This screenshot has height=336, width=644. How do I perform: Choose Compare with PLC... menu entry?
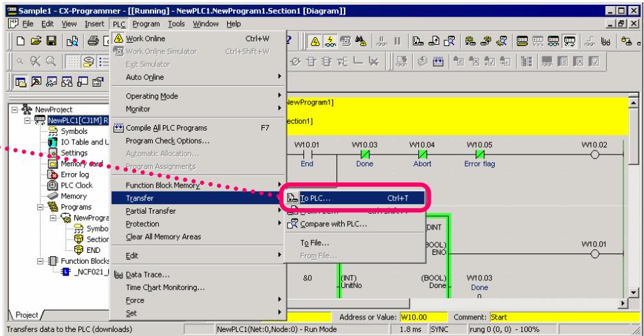click(x=356, y=224)
